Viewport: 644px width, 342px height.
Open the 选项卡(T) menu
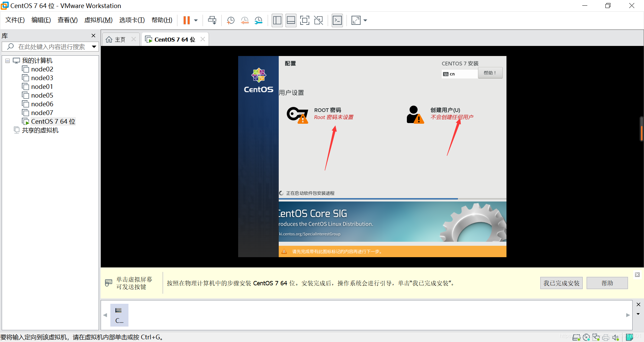[x=132, y=20]
